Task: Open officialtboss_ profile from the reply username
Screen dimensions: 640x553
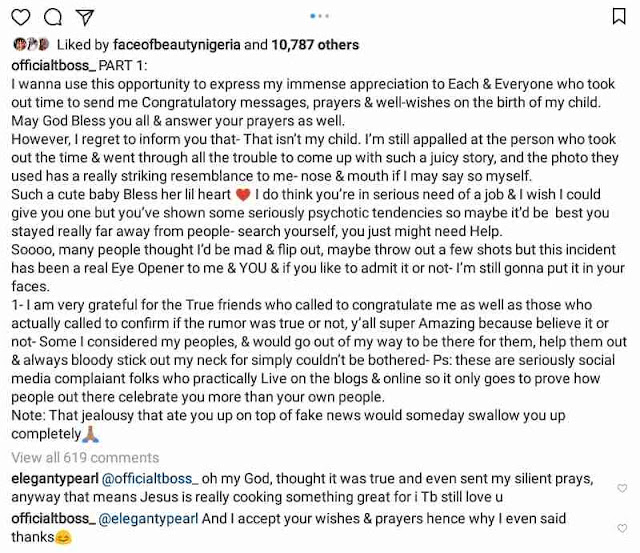Action: [54, 519]
